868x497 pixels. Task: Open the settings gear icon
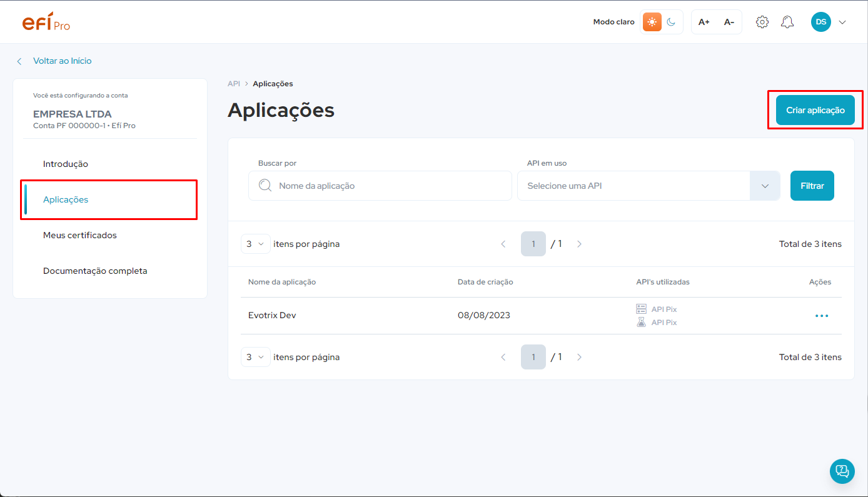[762, 21]
